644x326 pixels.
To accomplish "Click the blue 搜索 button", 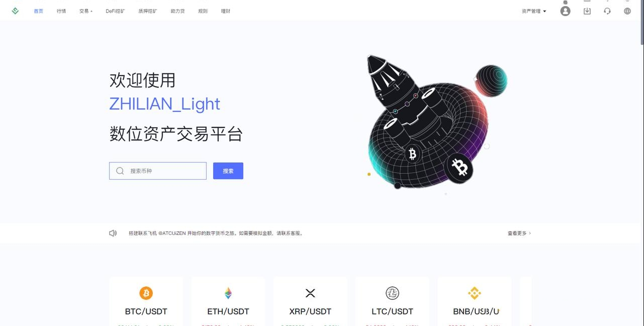I will point(228,171).
